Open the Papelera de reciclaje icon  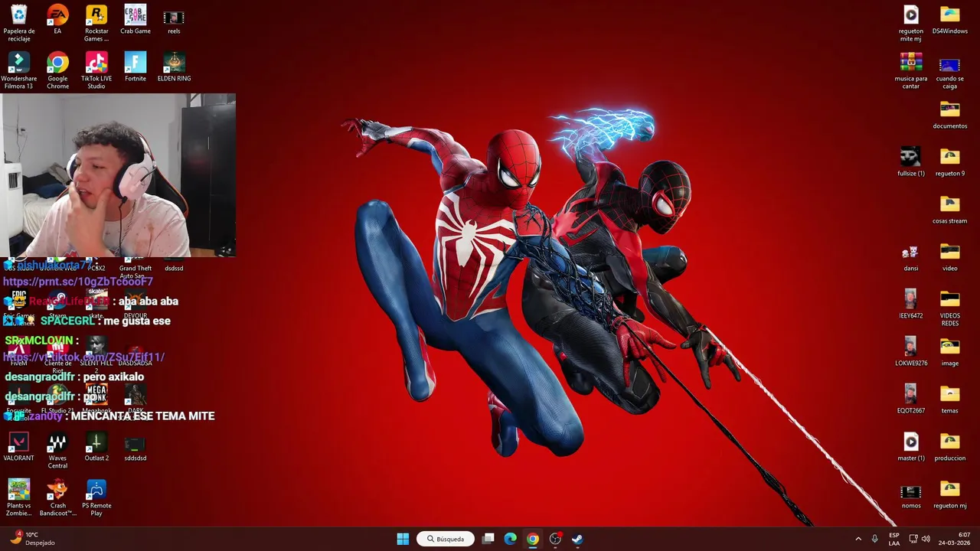18,23
